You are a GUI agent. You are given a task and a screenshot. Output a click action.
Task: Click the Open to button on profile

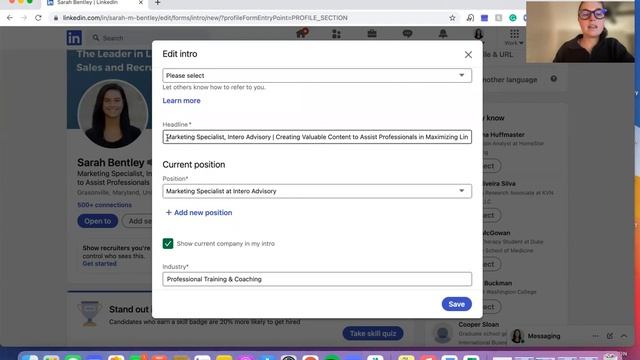pyautogui.click(x=98, y=221)
